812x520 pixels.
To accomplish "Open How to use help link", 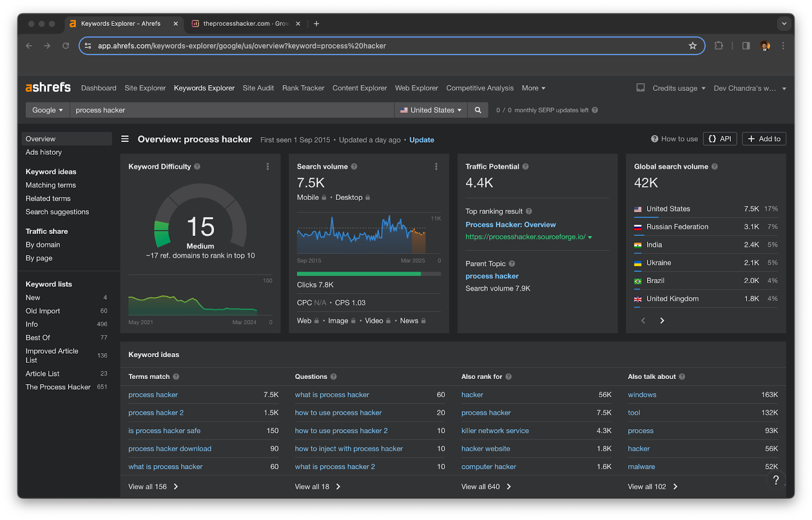I will pyautogui.click(x=674, y=138).
